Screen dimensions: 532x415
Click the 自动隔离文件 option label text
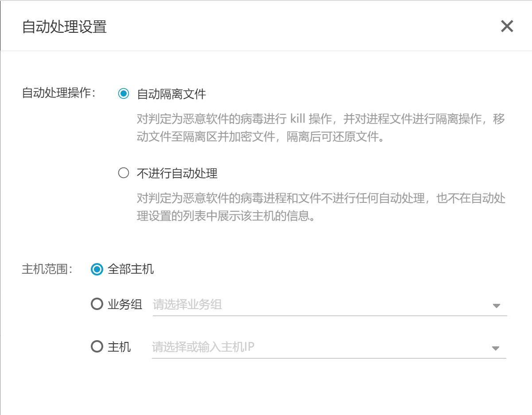point(171,94)
